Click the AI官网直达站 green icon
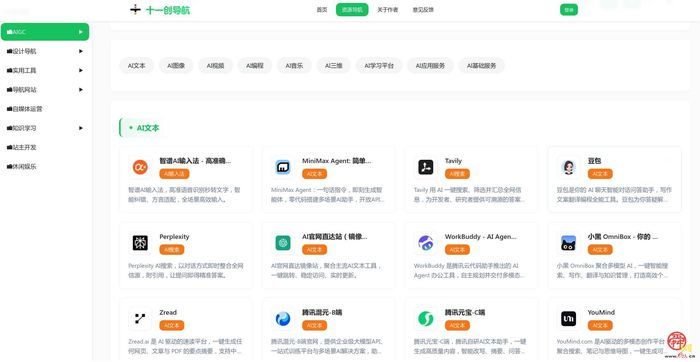Viewport: 700px width, 362px height. pos(283,243)
